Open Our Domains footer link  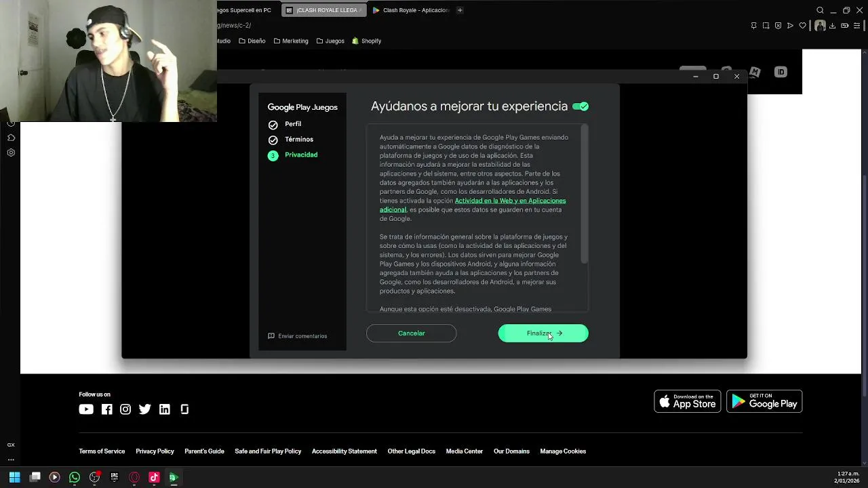[x=511, y=451]
